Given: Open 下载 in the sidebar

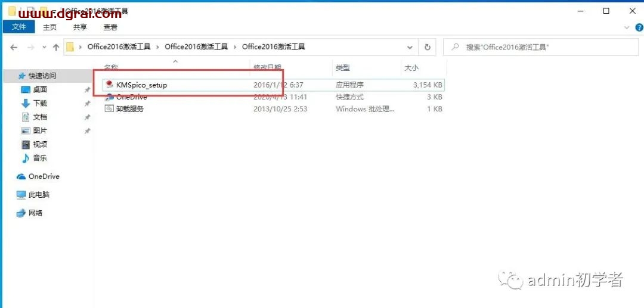Looking at the screenshot, I should pyautogui.click(x=40, y=103).
